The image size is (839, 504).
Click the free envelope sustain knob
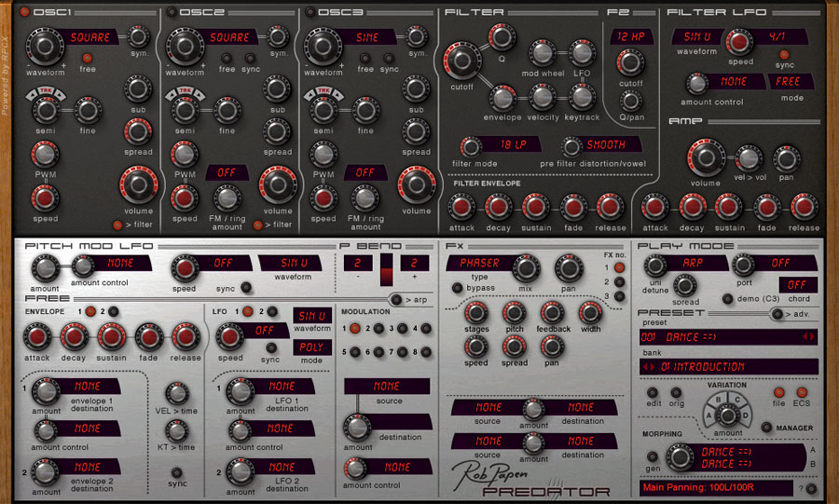tap(111, 337)
